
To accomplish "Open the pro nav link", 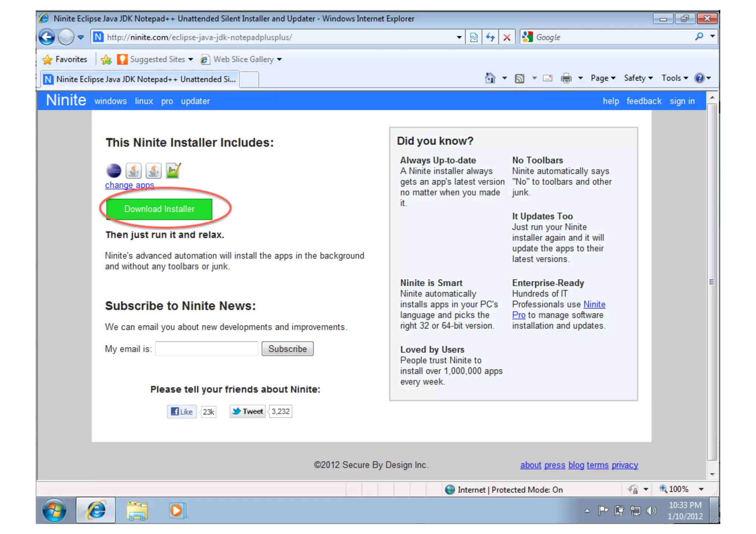I will pyautogui.click(x=167, y=101).
